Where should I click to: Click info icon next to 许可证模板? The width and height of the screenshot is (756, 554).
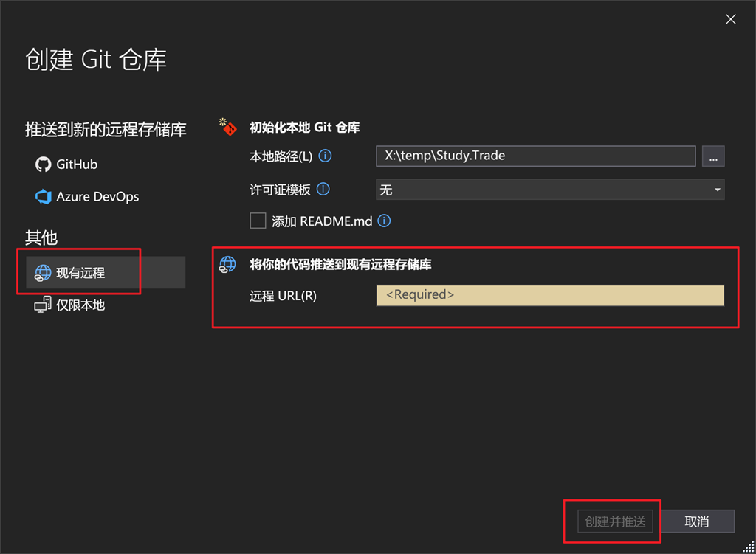tap(323, 190)
